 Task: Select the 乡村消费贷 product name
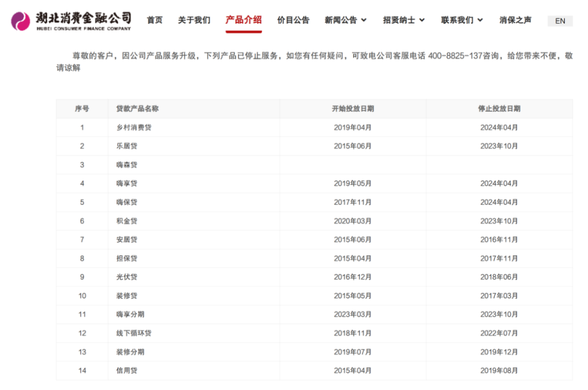[134, 127]
